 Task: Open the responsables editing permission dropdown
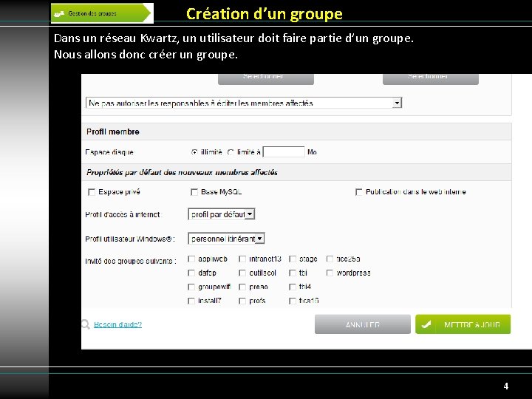(x=244, y=103)
